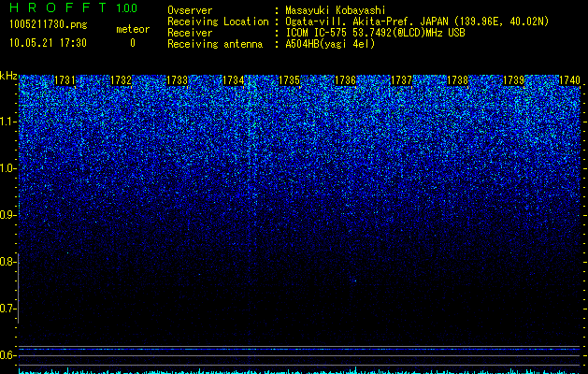588x374 pixels.
Task: Click the kHz axis unit label
Action: pos(8,76)
